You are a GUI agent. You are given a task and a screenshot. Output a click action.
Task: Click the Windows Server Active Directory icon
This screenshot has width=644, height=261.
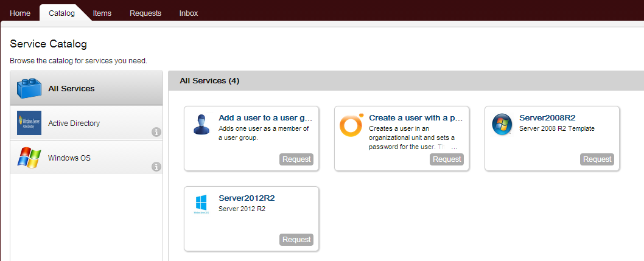tap(29, 123)
